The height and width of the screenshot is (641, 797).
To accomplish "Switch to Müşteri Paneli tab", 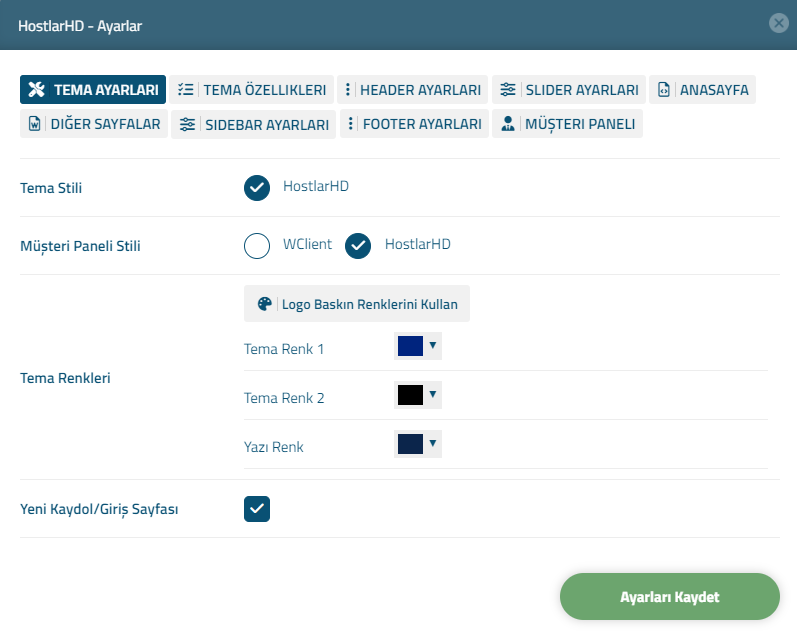I will click(x=567, y=124).
